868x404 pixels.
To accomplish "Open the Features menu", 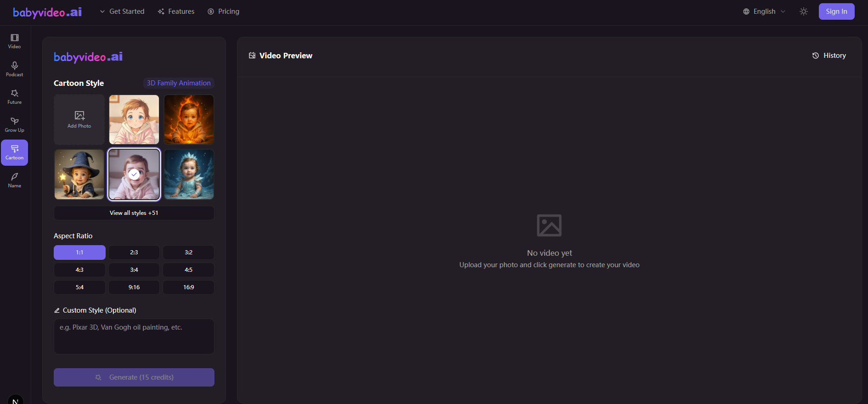I will (176, 11).
